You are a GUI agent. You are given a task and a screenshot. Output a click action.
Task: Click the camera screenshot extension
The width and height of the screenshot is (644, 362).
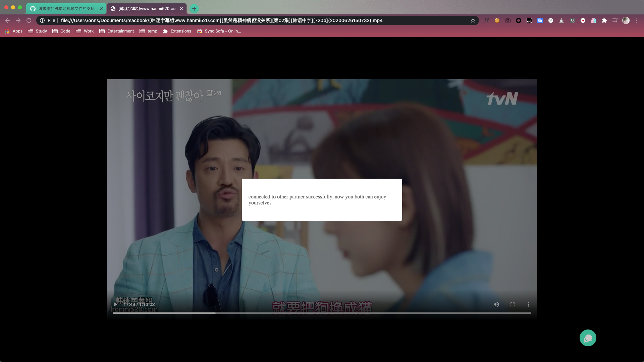pos(508,20)
